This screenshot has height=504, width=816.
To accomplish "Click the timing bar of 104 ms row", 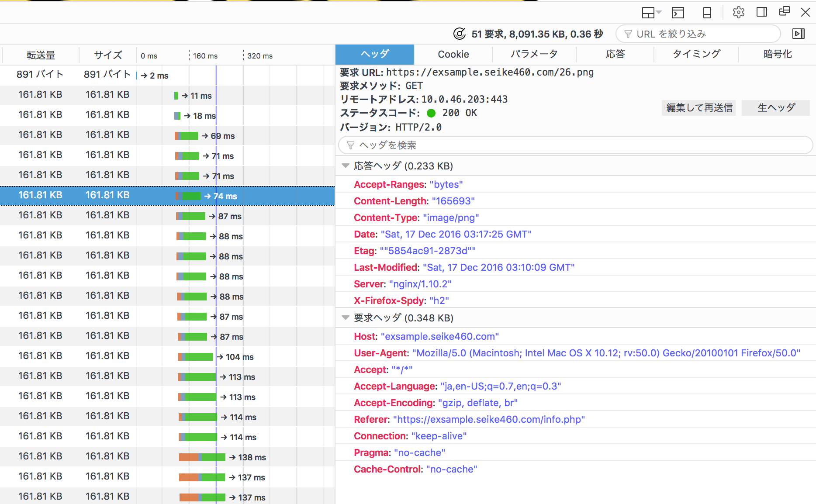I will point(195,357).
